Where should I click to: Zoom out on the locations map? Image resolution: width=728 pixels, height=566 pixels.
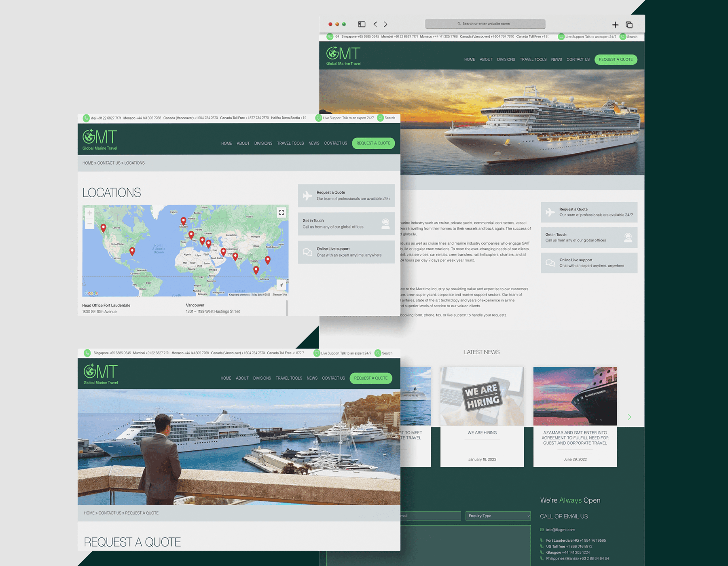pos(89,223)
